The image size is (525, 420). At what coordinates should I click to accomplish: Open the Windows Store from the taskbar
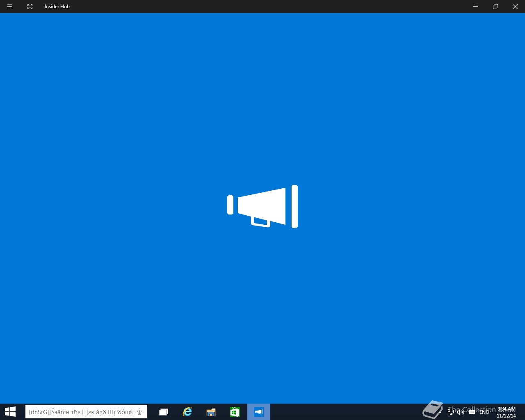click(x=235, y=412)
